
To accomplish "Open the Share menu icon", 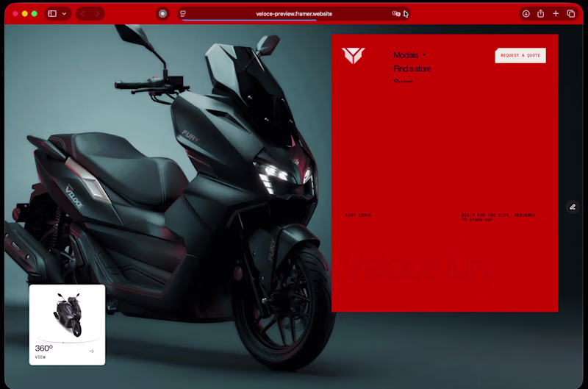I will 540,14.
